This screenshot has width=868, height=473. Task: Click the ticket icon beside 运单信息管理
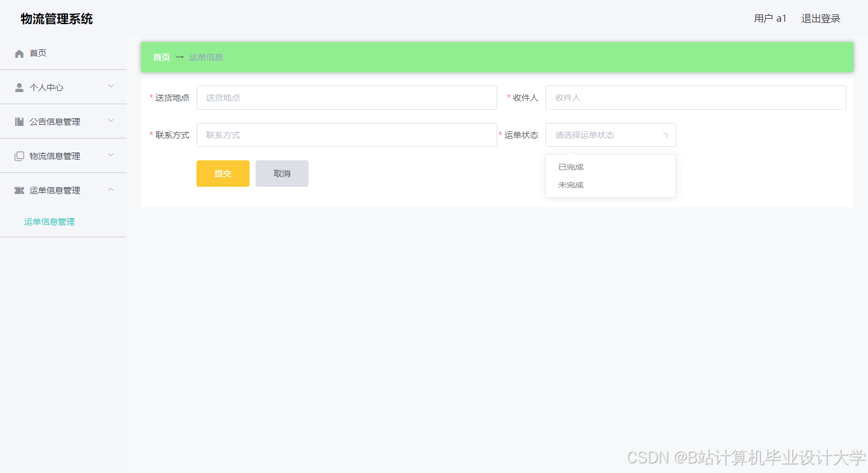tap(19, 190)
